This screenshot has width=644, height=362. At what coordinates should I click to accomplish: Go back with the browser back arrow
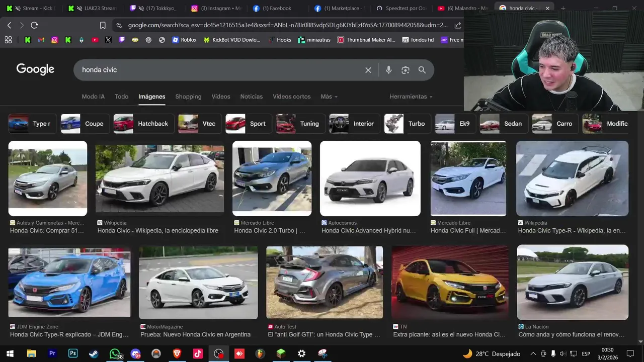9,25
